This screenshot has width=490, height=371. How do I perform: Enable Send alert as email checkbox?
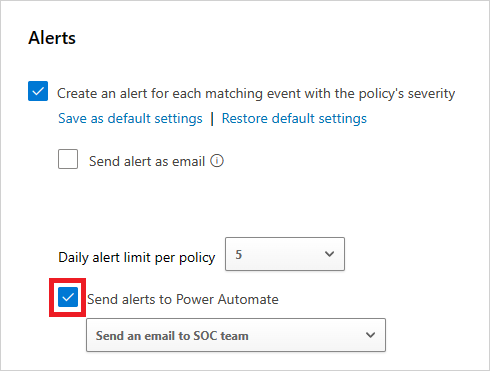tap(68, 159)
